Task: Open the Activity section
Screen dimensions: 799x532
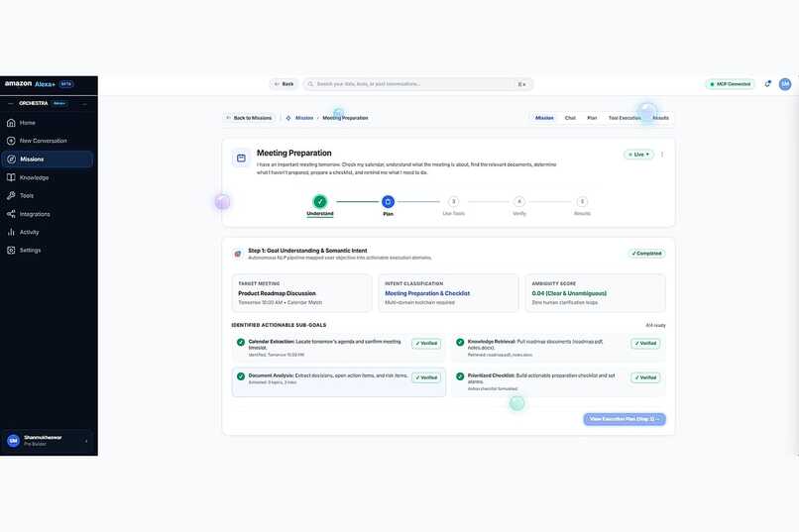Action: [47, 232]
